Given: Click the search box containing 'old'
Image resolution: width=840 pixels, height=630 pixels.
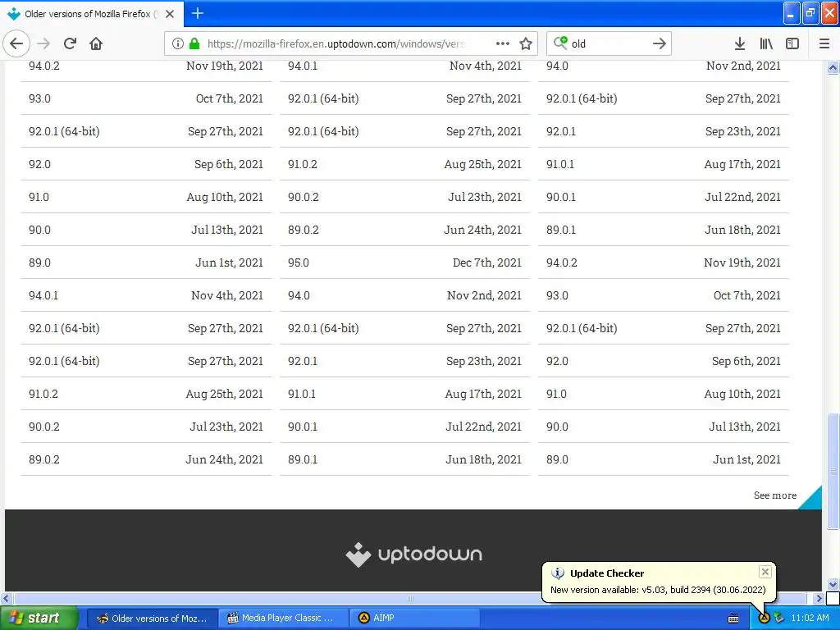Looking at the screenshot, I should tap(609, 43).
